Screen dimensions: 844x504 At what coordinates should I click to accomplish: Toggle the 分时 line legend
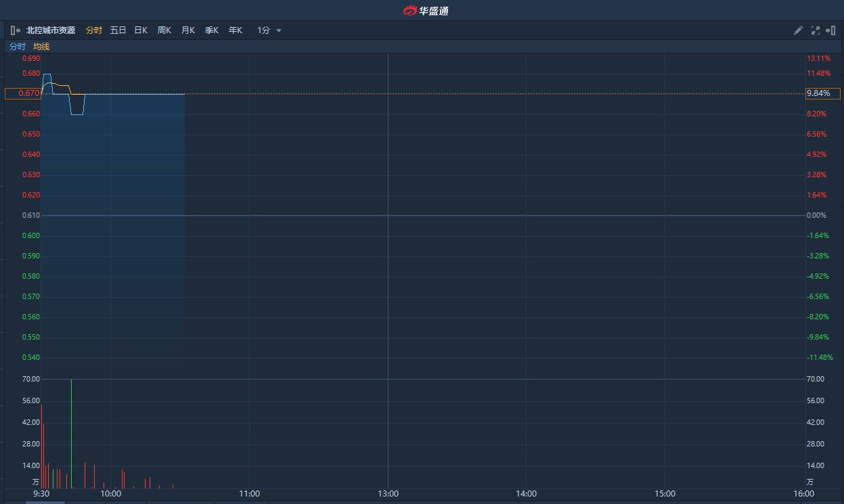tap(17, 47)
